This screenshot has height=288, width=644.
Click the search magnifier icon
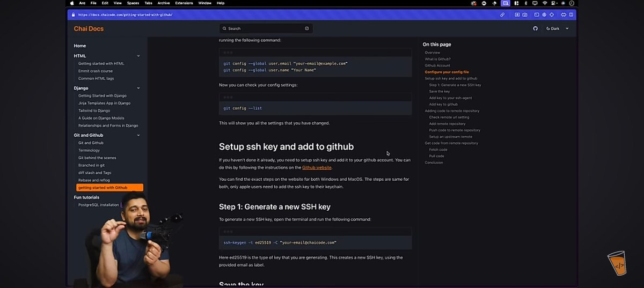click(224, 28)
